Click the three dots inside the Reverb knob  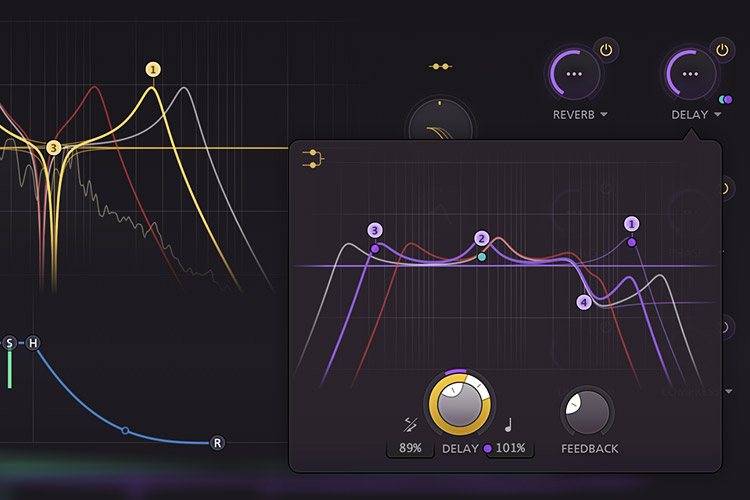[574, 74]
